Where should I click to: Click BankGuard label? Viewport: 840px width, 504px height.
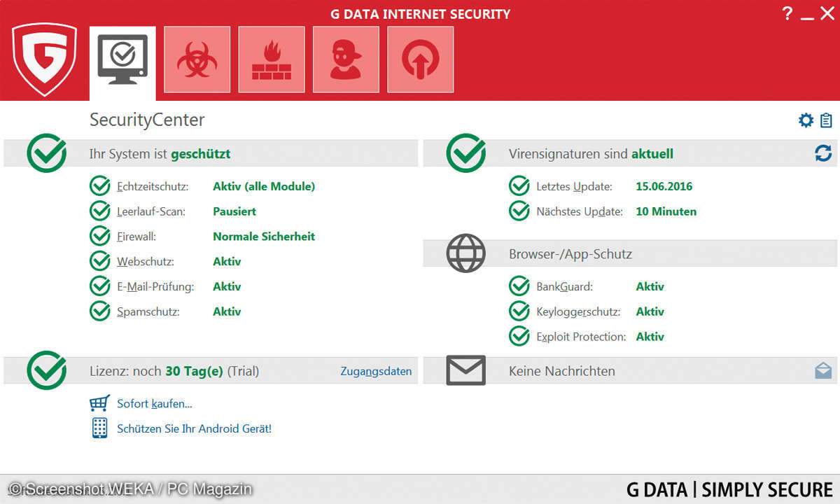[564, 286]
